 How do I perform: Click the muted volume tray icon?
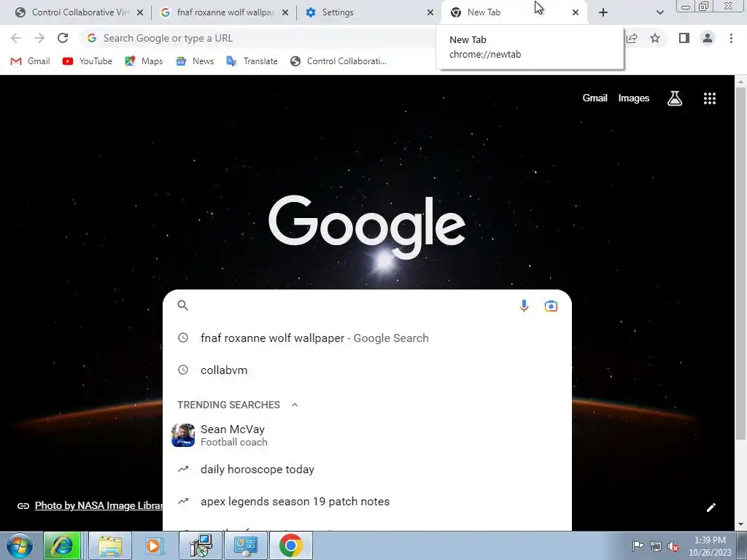click(x=673, y=546)
